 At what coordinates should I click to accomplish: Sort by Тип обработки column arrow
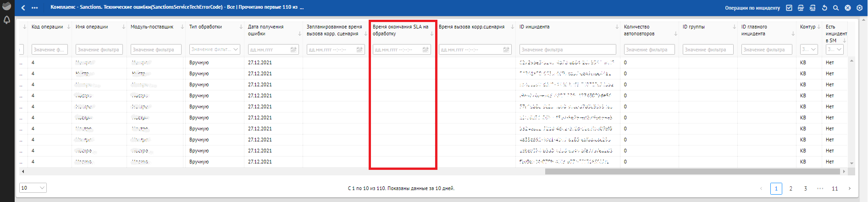click(241, 27)
